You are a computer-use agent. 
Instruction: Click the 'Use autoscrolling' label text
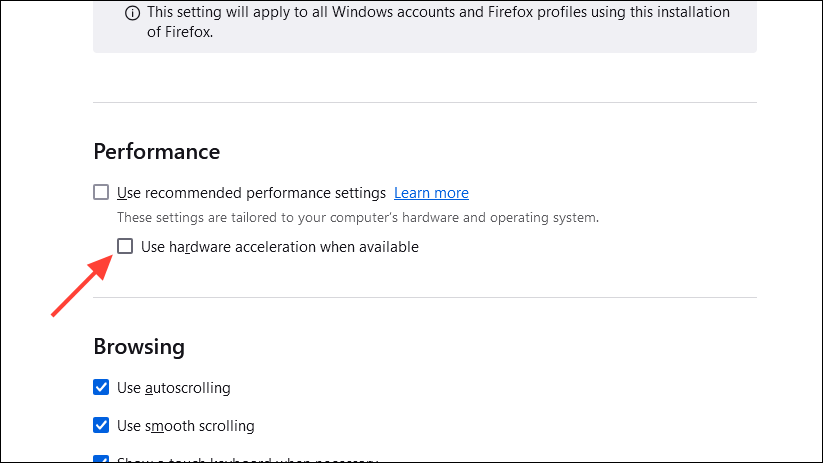pos(173,387)
